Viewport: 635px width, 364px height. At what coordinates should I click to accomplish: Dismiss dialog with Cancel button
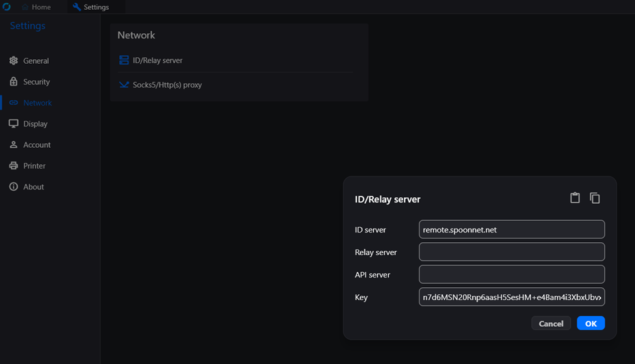551,323
